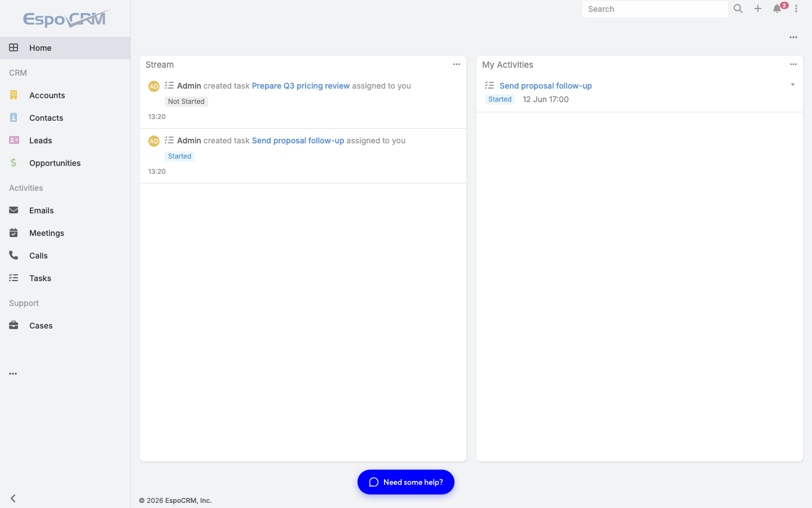Click 13:20 timestamp under Send proposal post
812x508 pixels.
coord(157,172)
